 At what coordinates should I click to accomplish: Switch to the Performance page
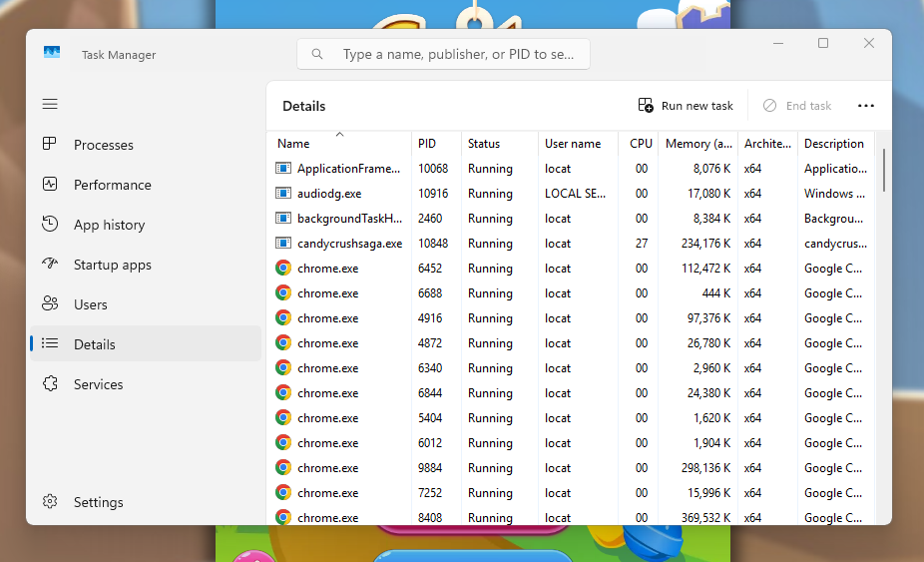coord(146,185)
